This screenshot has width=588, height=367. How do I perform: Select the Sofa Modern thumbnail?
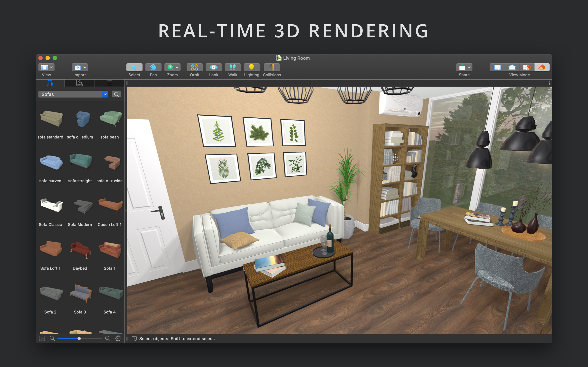[x=80, y=206]
